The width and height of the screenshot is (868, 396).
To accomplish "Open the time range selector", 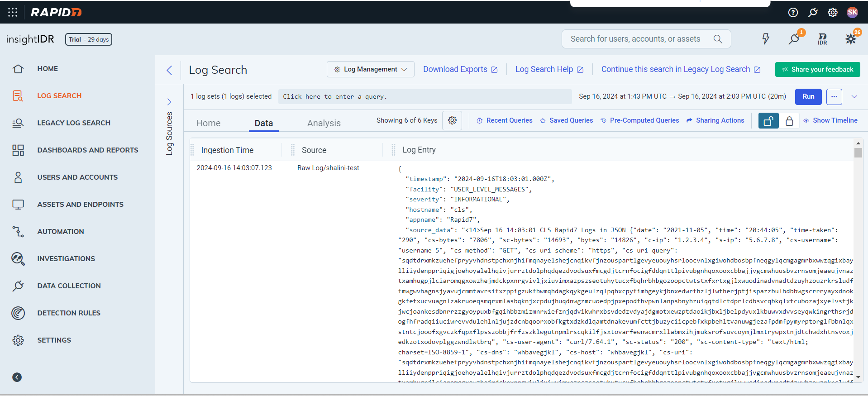I will click(682, 96).
